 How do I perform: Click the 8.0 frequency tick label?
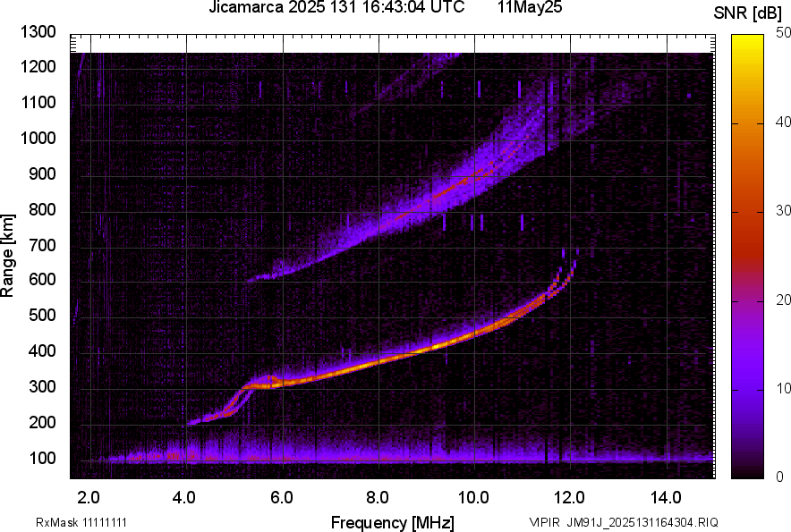click(x=378, y=498)
